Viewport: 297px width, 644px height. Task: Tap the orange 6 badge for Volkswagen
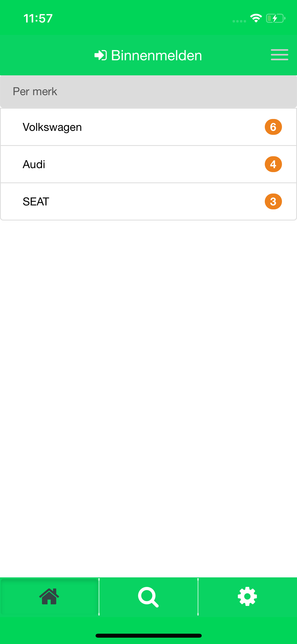(273, 127)
